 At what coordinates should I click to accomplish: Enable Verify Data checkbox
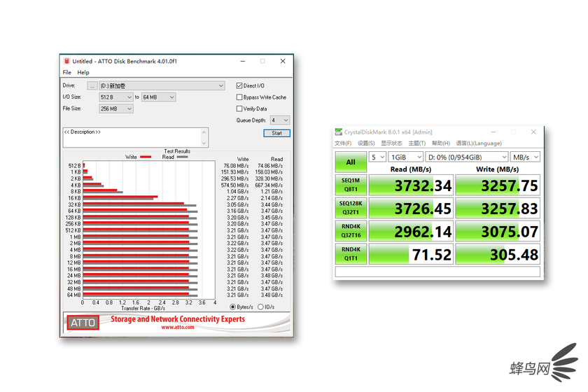click(239, 108)
